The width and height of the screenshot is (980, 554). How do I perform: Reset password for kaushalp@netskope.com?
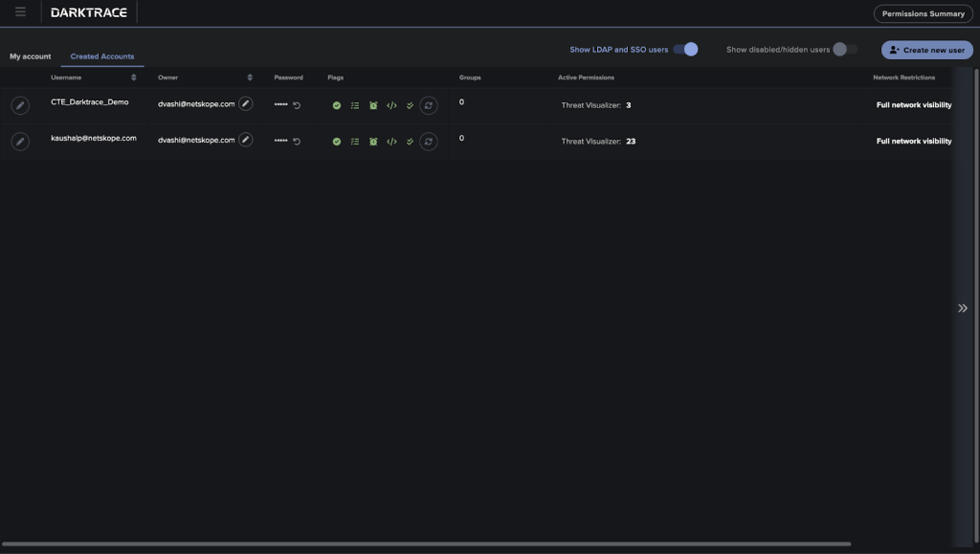tap(297, 142)
